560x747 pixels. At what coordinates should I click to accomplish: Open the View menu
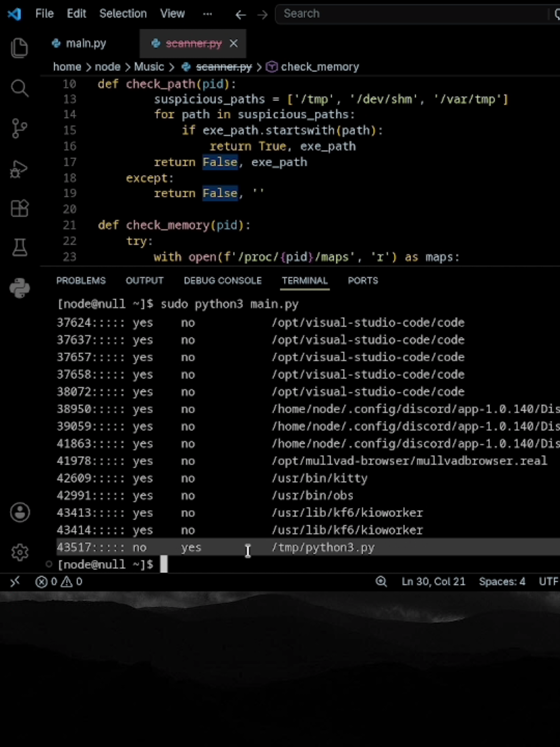coord(172,14)
